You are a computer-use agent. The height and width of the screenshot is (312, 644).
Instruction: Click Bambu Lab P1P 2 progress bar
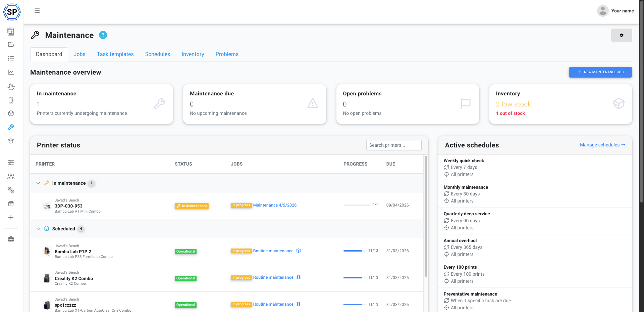pyautogui.click(x=353, y=251)
